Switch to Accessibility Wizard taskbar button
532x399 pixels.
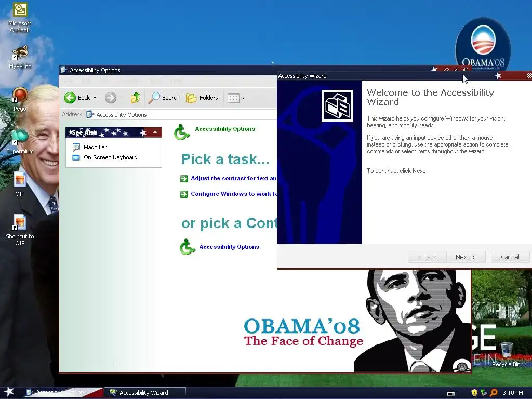[x=145, y=393]
